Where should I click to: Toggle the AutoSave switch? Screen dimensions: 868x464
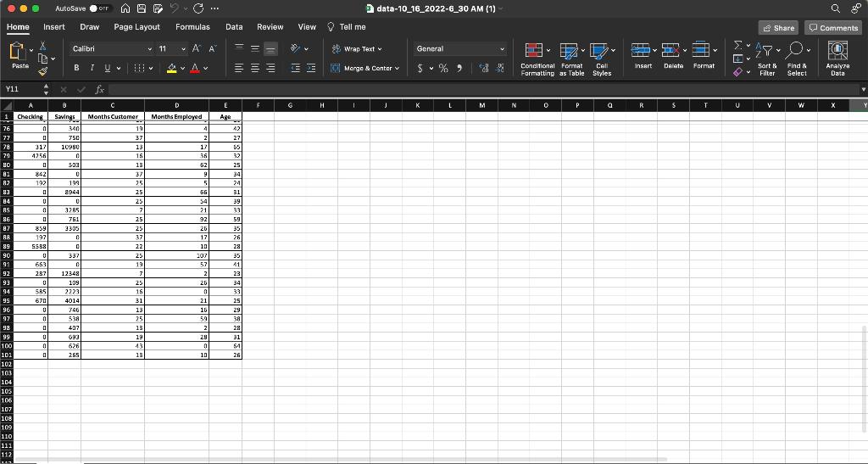click(100, 8)
